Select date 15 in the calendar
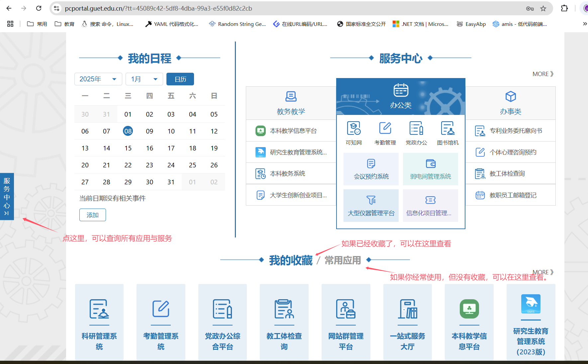The image size is (588, 364). pyautogui.click(x=128, y=148)
